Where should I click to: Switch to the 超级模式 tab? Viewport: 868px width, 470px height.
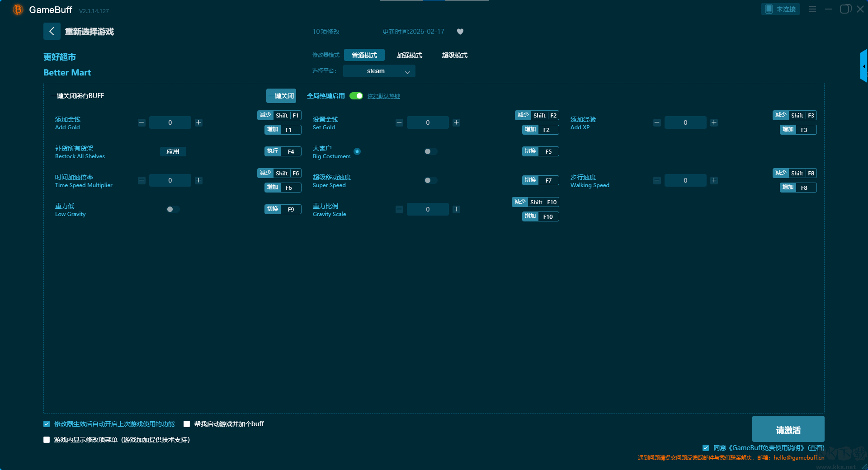point(454,55)
